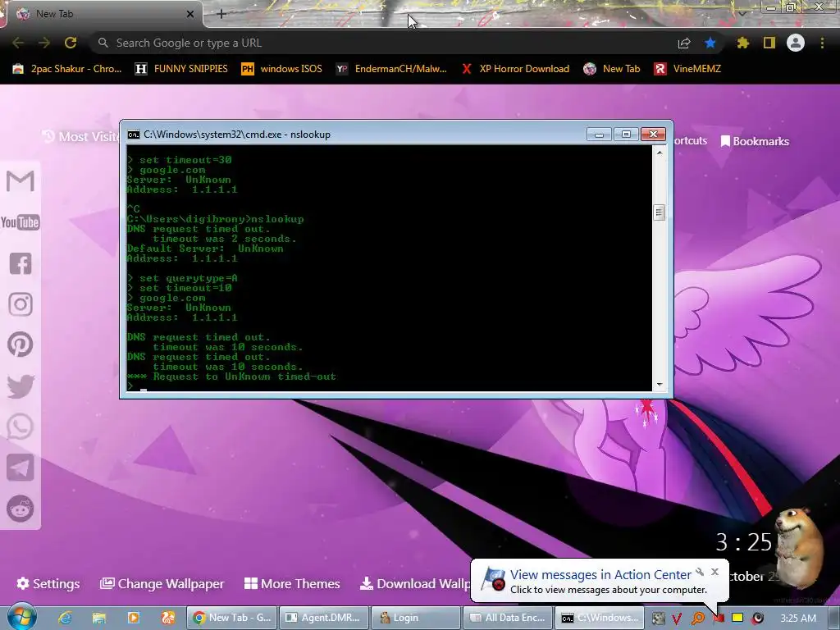Open the taskbar clock showing 3:25 AM
840x630 pixels.
798,619
